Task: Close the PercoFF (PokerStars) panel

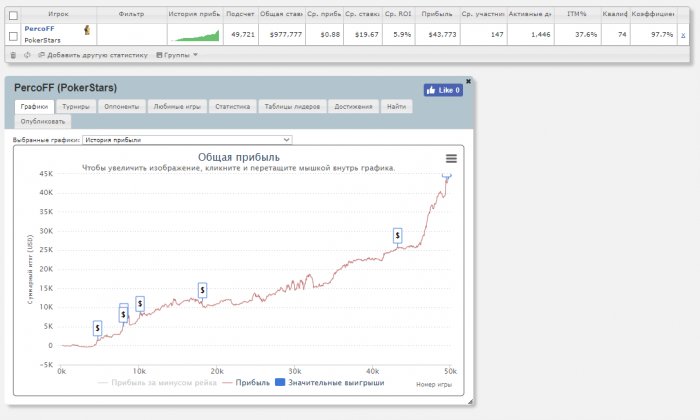Action: 468,81
